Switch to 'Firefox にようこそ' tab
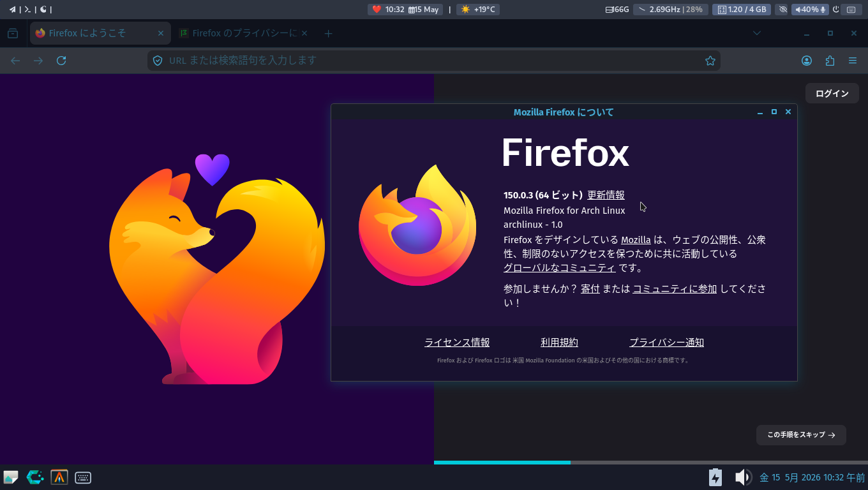Screen dimensions: 868x490 [x=100, y=33]
